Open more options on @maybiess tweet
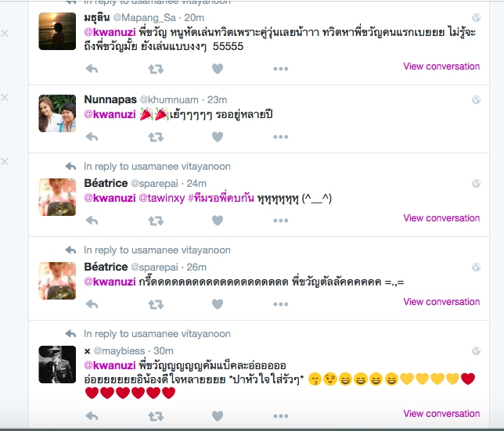The height and width of the screenshot is (431, 504). point(281,416)
